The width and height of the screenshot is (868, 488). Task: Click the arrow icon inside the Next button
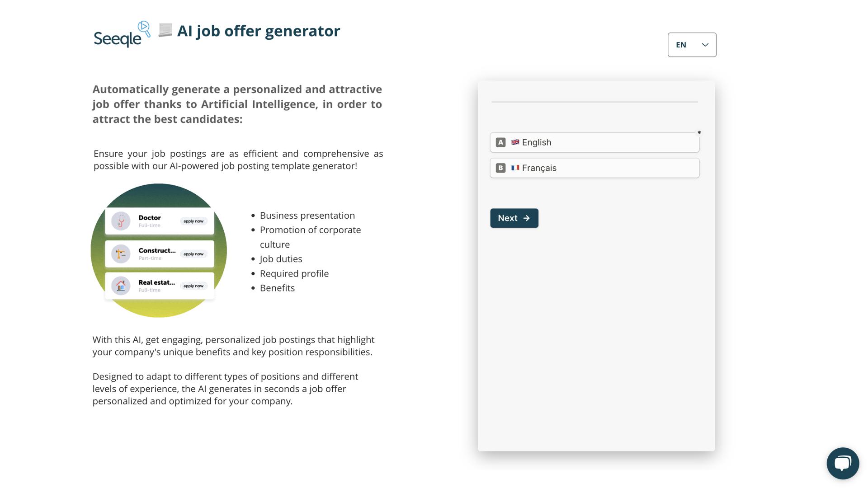(526, 218)
